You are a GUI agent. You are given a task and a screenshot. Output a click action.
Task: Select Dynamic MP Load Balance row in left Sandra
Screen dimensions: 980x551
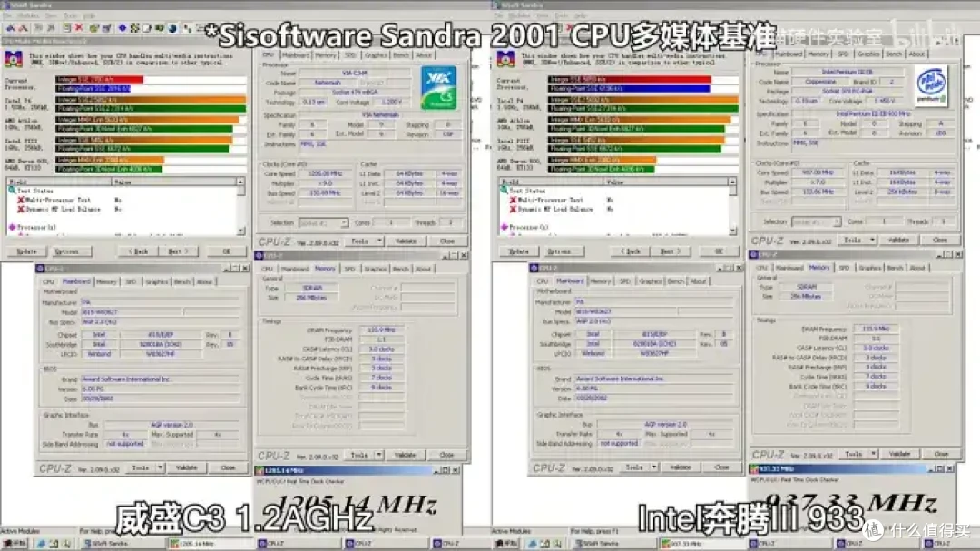[x=63, y=210]
